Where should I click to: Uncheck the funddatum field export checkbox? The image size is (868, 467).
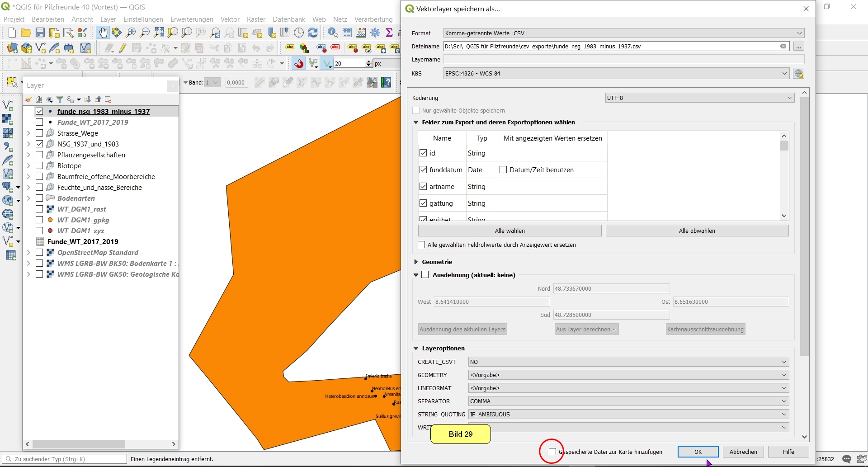coord(423,170)
